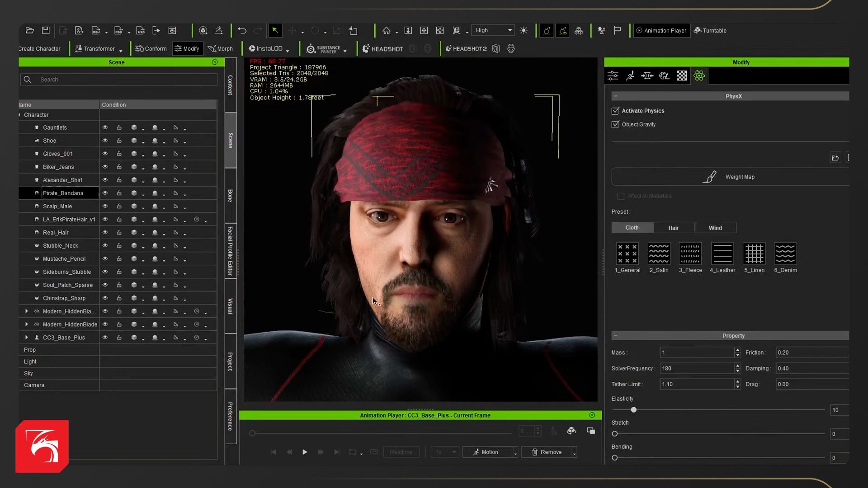The height and width of the screenshot is (488, 868).
Task: Open the Physics atom tab icon
Action: point(699,76)
